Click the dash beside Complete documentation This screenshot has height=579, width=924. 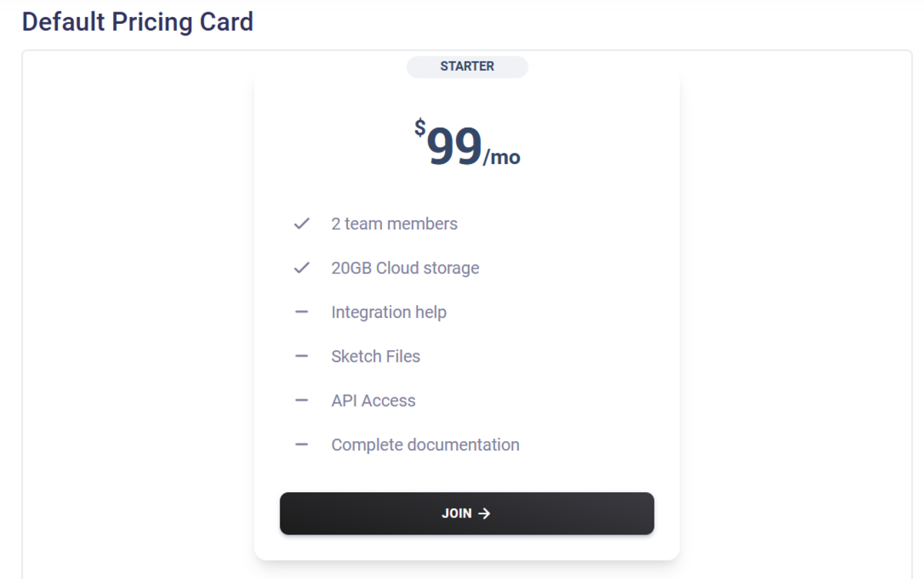300,444
